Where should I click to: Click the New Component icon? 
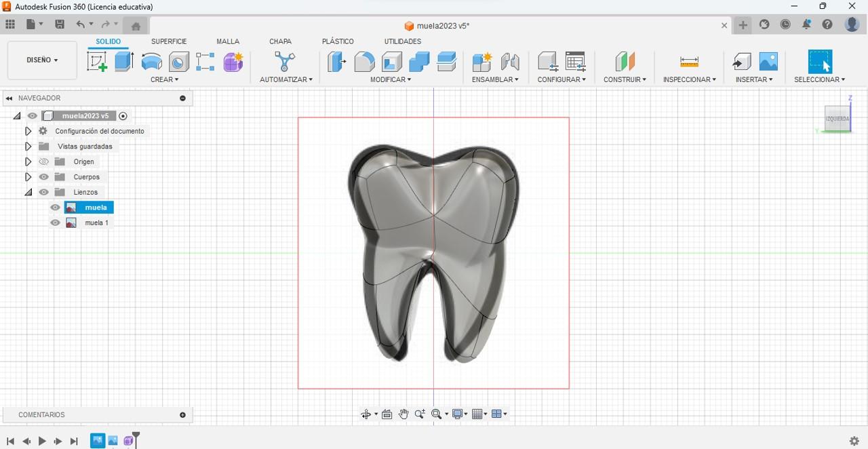coord(481,62)
